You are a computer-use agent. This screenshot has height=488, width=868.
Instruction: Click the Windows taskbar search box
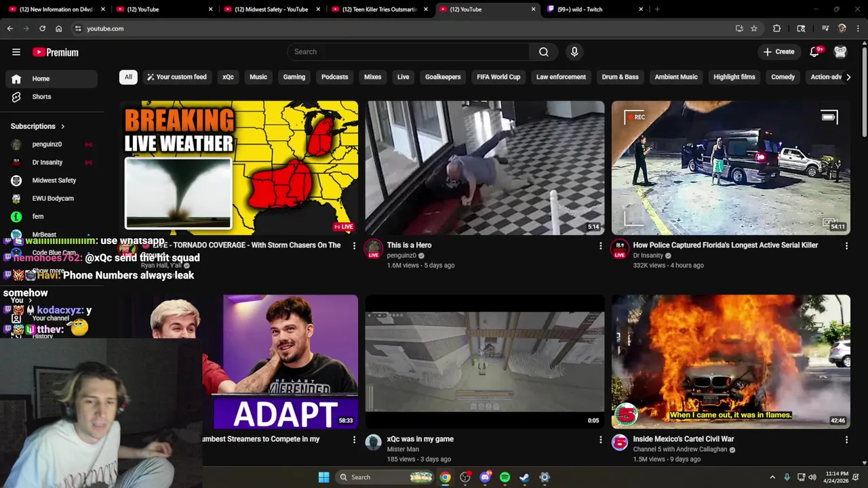click(x=384, y=477)
